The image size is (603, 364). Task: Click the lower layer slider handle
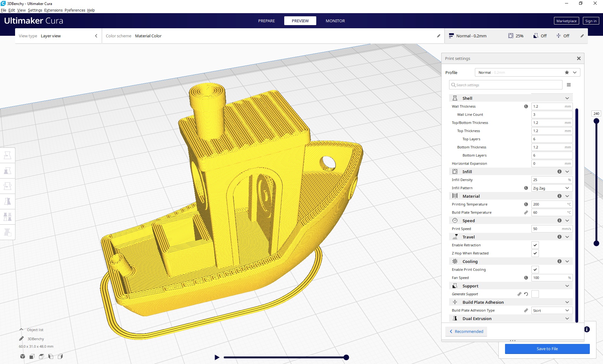pos(596,243)
